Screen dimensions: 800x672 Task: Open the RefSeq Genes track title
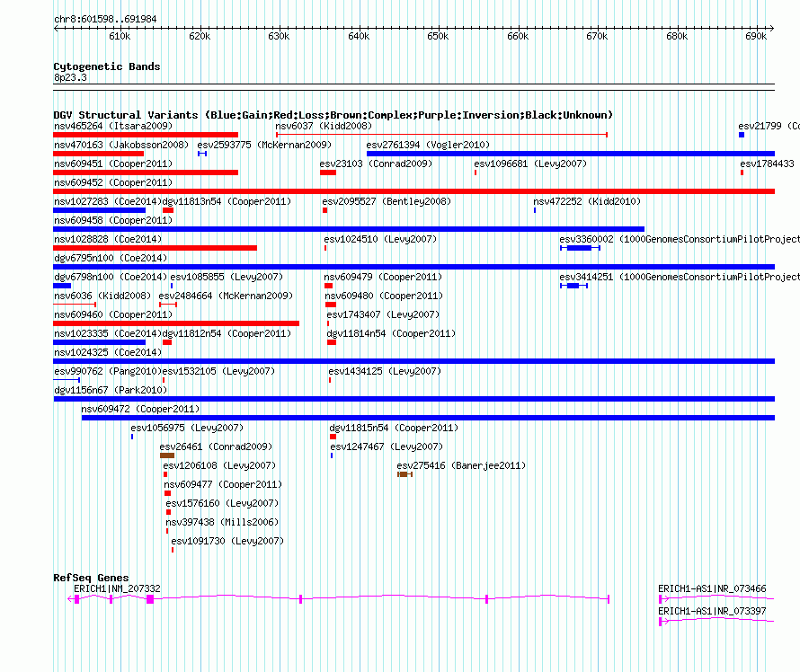point(91,578)
